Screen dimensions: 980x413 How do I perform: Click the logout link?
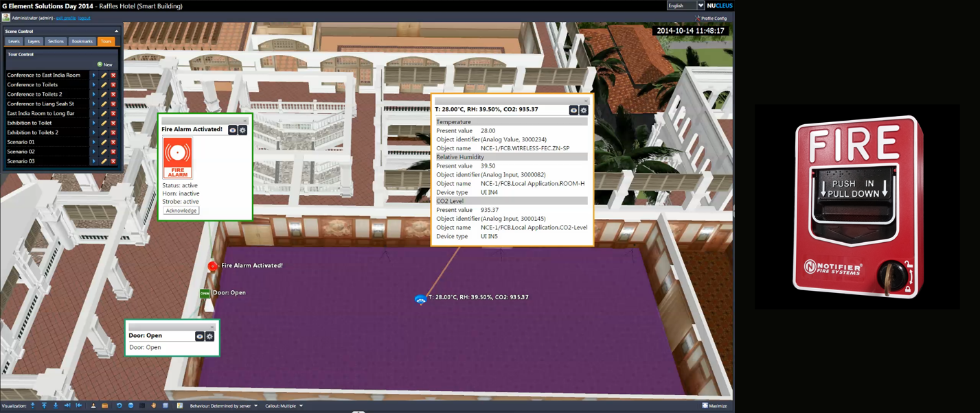pyautogui.click(x=84, y=19)
